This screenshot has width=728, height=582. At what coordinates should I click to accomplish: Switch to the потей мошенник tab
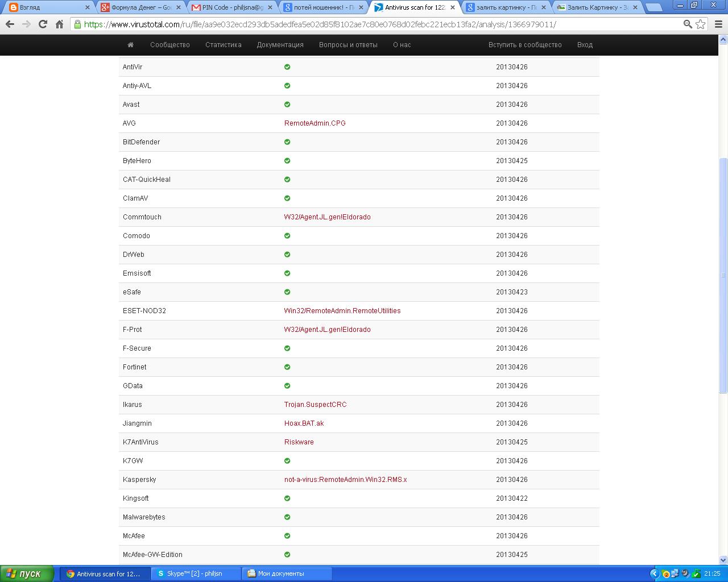click(x=321, y=7)
